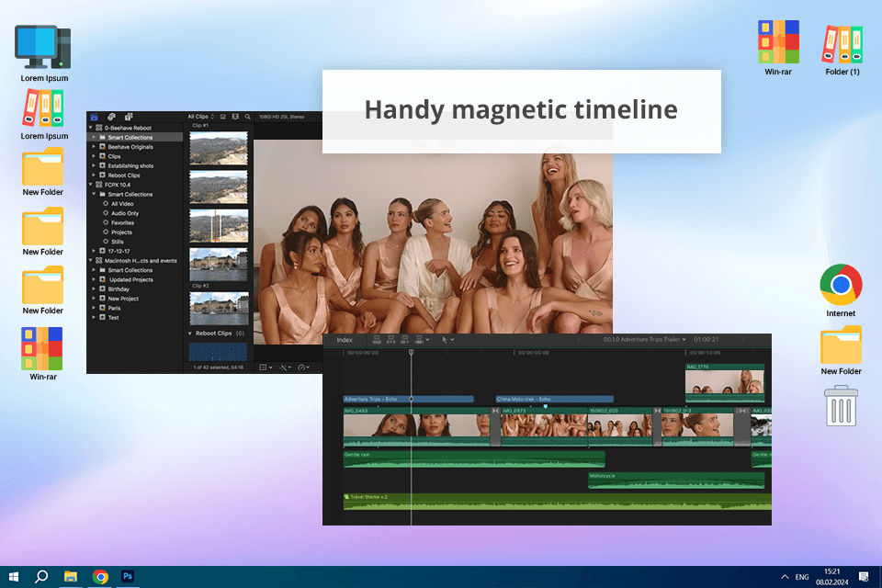This screenshot has height=588, width=882.
Task: Select the Beehave Originals event
Action: click(130, 147)
